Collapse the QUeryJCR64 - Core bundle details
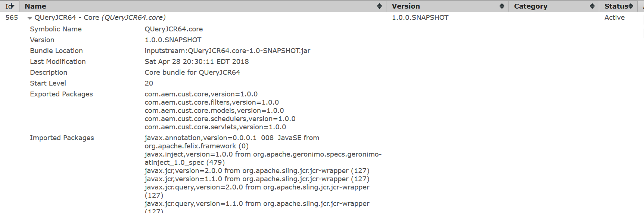Viewport: 644px width, 213px height. [29, 18]
